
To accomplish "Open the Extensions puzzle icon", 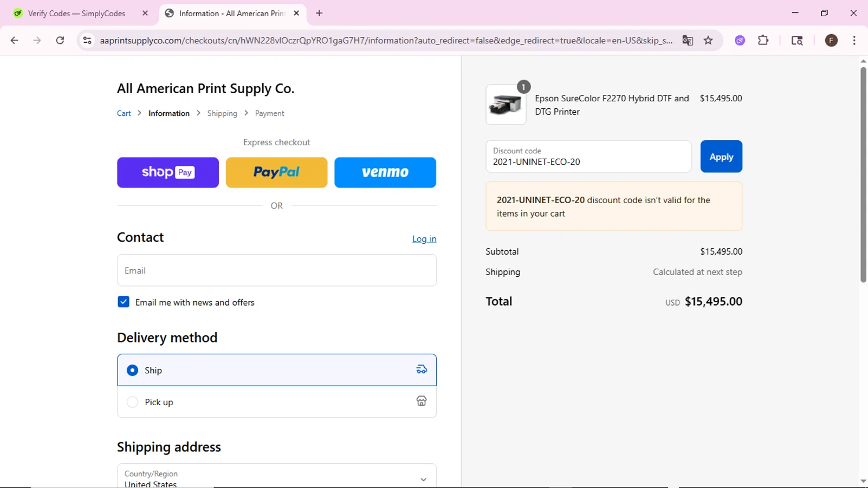I will point(763,41).
